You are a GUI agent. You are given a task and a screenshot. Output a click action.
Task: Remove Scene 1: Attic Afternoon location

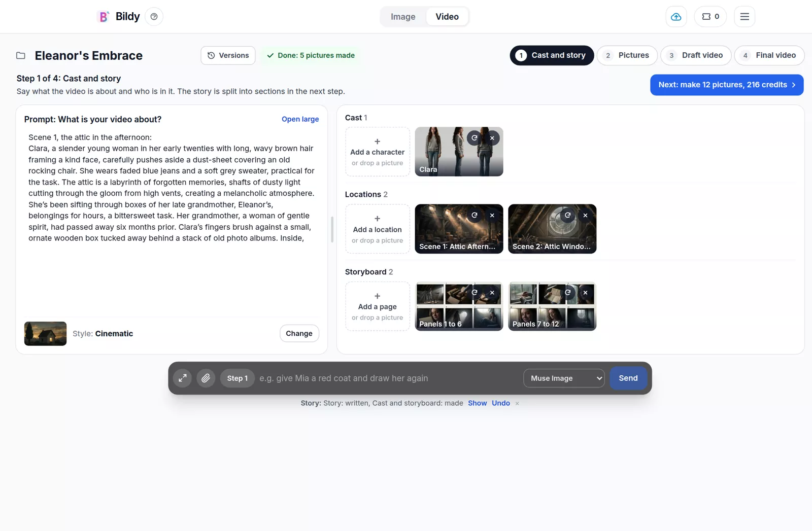(x=492, y=215)
